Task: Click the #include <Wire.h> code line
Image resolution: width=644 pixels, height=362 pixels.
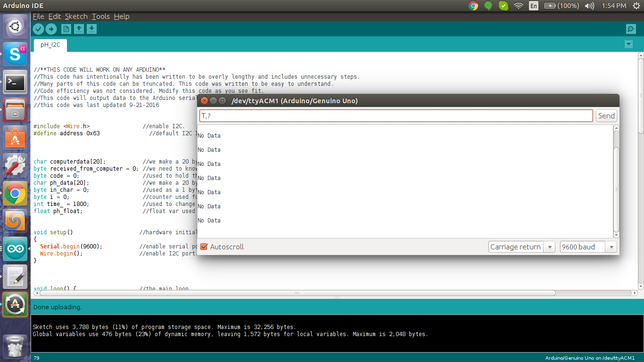Action: coord(62,126)
